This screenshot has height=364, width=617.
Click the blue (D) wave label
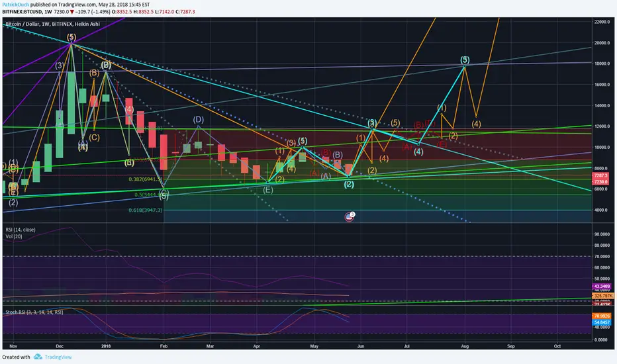[x=199, y=120]
